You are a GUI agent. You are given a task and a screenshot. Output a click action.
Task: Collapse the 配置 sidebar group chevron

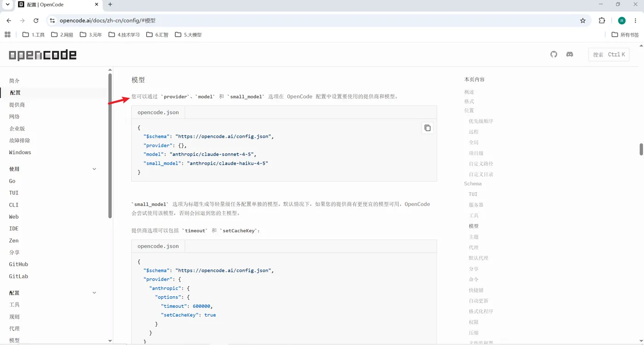click(94, 293)
